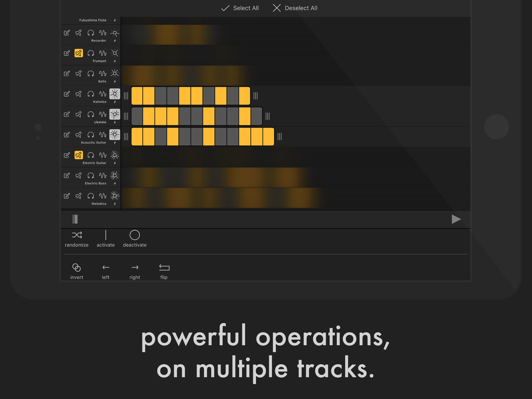Unmute the Electric Guitar track

[x=79, y=155]
